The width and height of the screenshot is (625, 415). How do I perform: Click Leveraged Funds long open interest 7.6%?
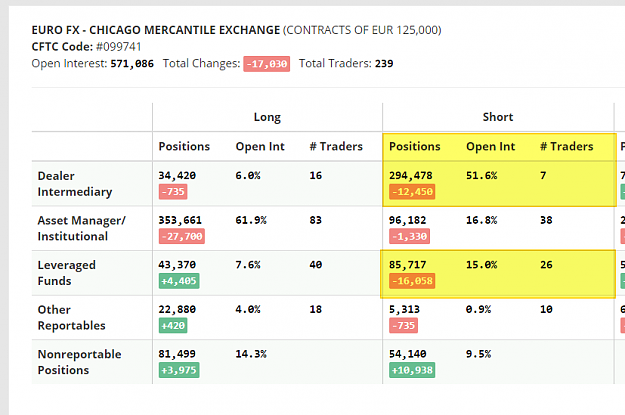click(248, 265)
